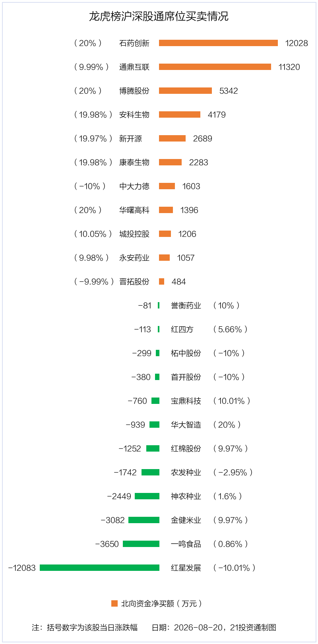Click the 通鼎互联 bar showing 11320

(215, 67)
